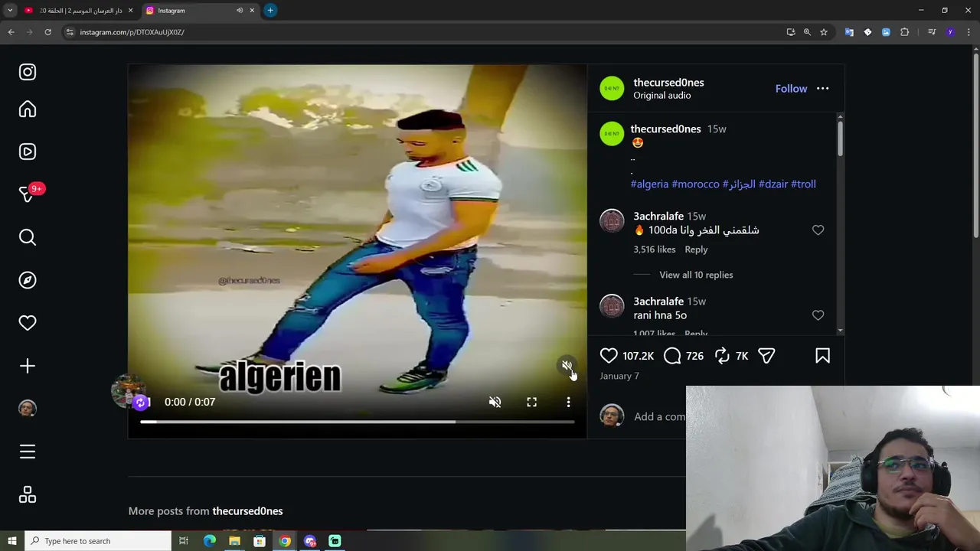Share post with paper plane icon

click(766, 356)
